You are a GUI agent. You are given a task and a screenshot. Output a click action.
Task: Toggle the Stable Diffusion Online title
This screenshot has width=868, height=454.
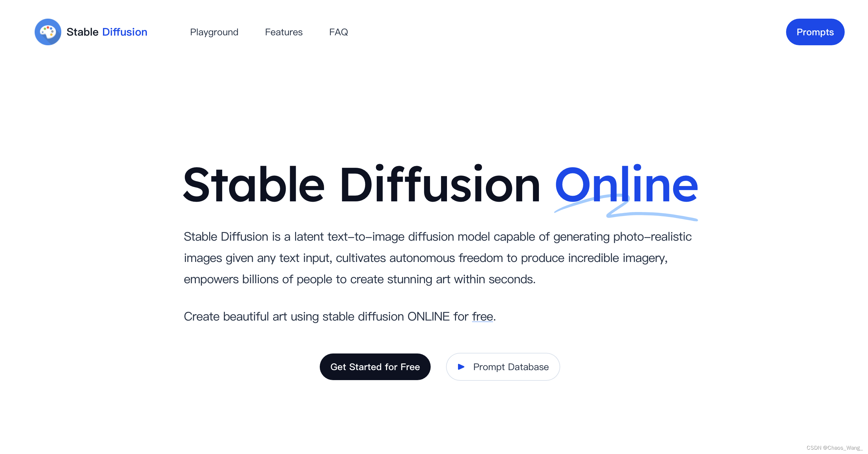(440, 183)
